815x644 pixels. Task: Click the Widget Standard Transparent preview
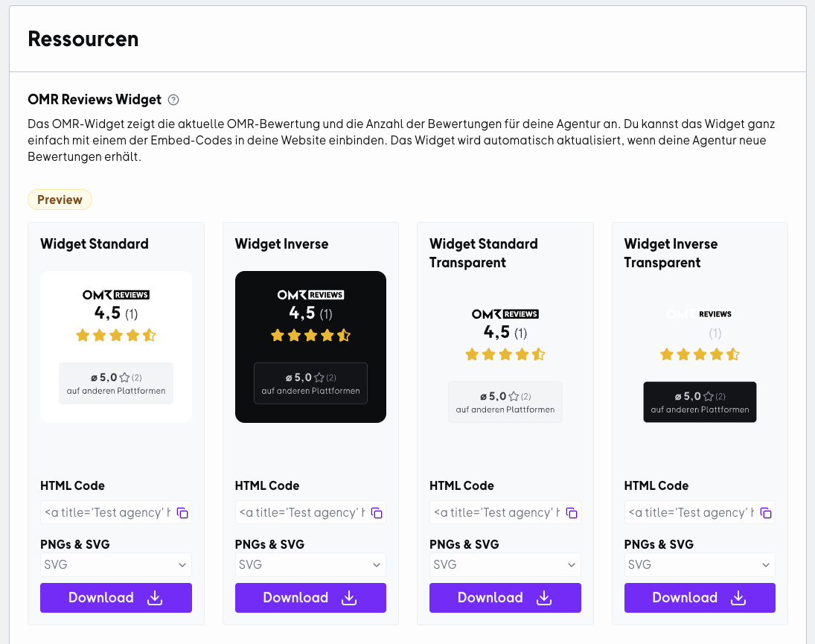[505, 366]
